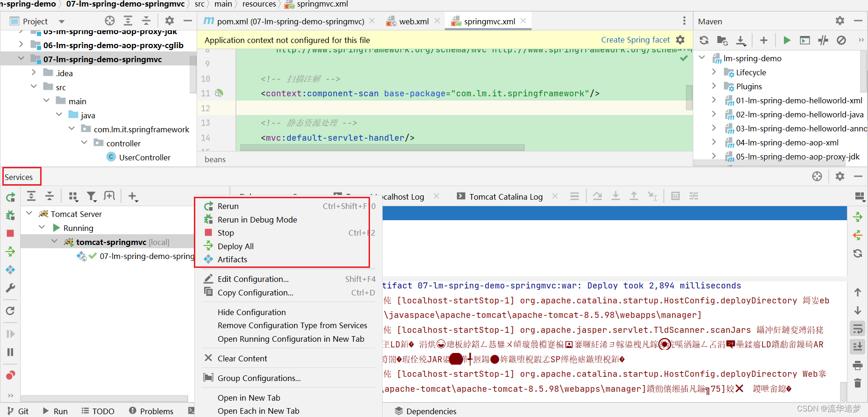Collapse Tomcat Server node in Services
This screenshot has height=417, width=868.
point(29,214)
